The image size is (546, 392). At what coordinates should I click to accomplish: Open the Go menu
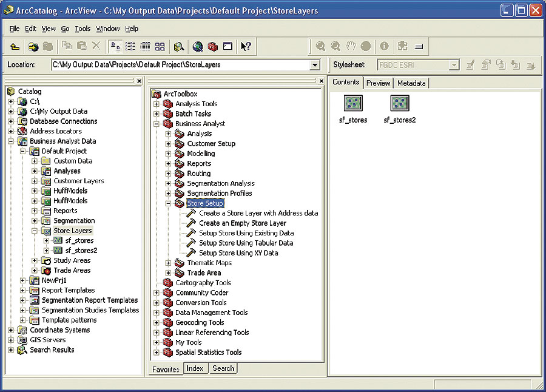[x=65, y=29]
